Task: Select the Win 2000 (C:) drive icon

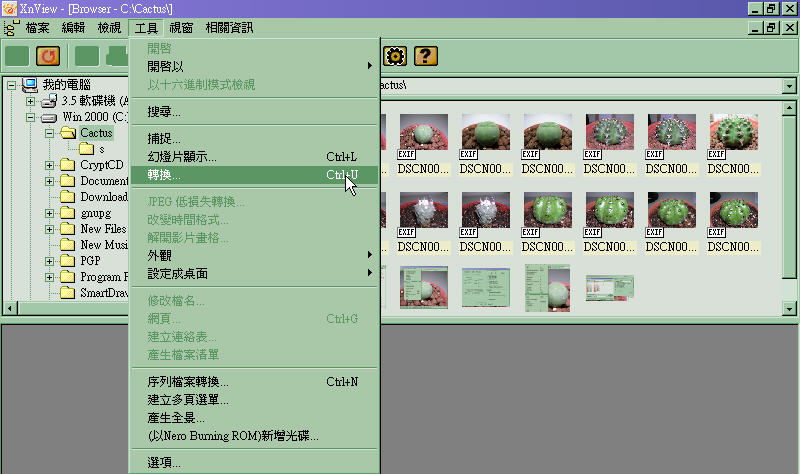Action: [49, 118]
